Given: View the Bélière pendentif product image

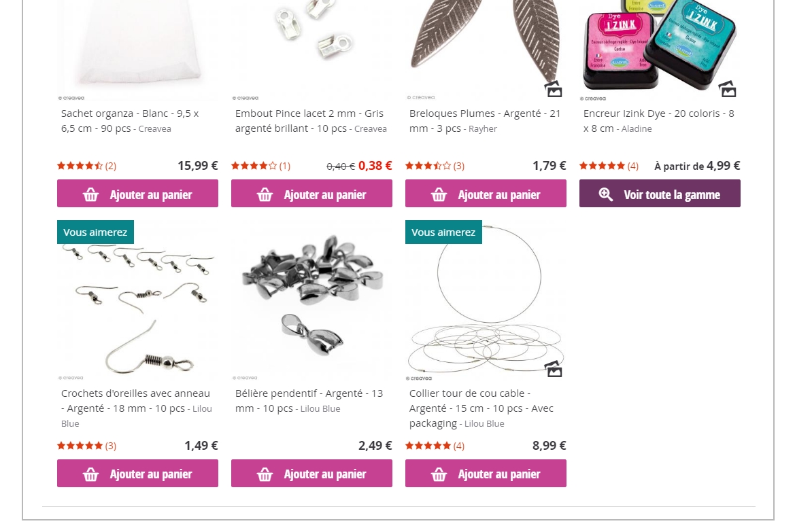Looking at the screenshot, I should click(x=311, y=299).
